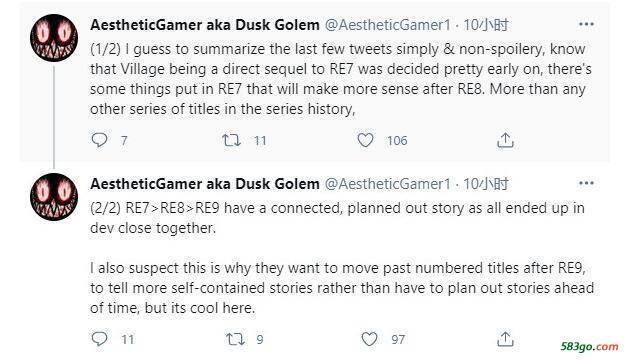Open the first tweet's 10小时 timestamp

[x=486, y=25]
